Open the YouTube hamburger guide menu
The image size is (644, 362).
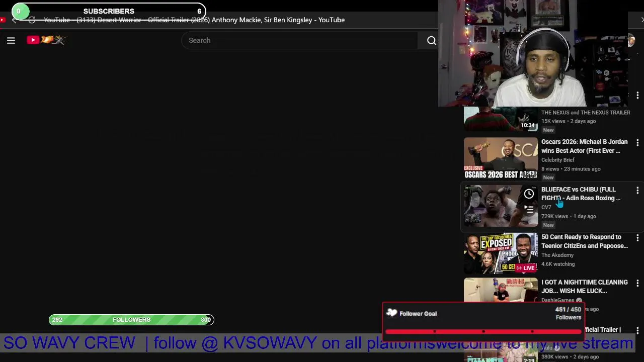tap(11, 40)
